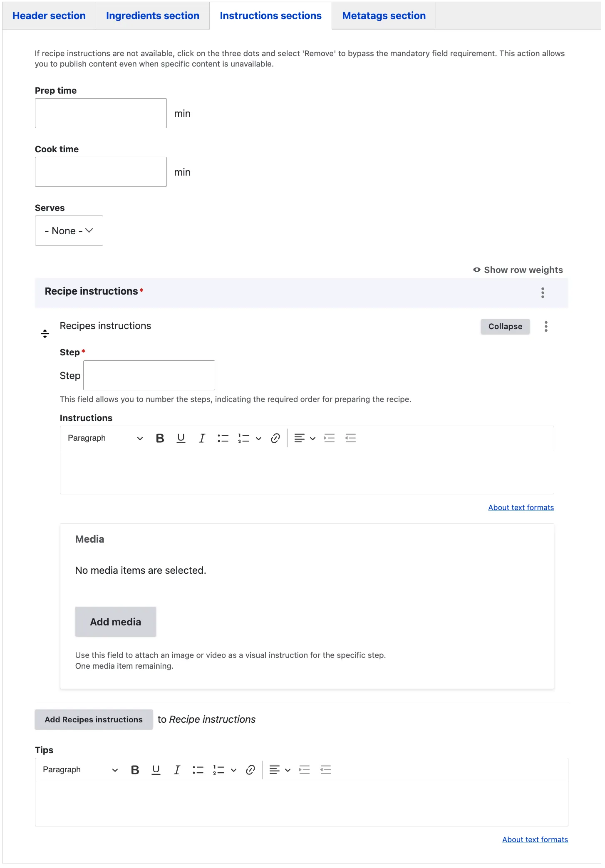
Task: Insert bulleted list in the Instructions editor
Action: coord(223,438)
